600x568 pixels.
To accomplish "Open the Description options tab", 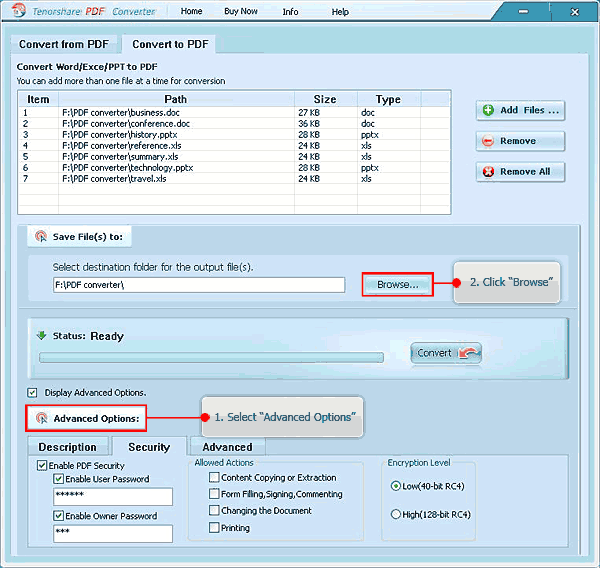I will pyautogui.click(x=68, y=447).
